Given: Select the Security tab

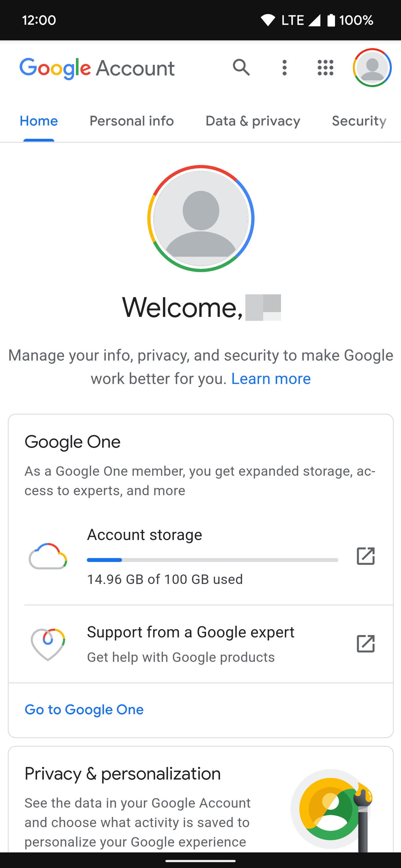Looking at the screenshot, I should pyautogui.click(x=359, y=121).
